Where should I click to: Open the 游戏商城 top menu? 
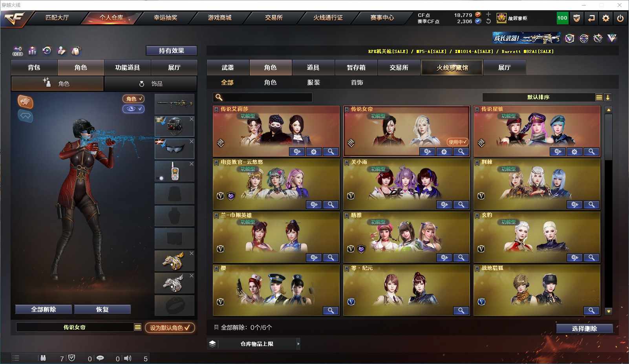(x=219, y=18)
